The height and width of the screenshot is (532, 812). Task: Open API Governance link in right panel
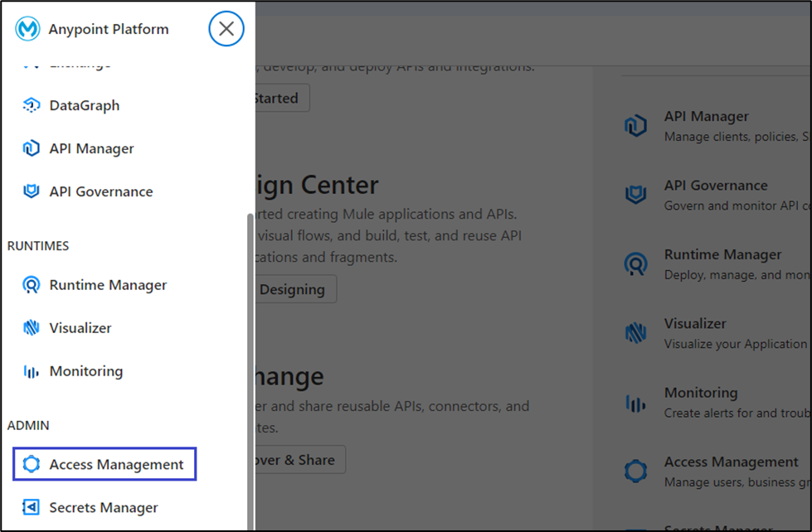click(x=715, y=186)
